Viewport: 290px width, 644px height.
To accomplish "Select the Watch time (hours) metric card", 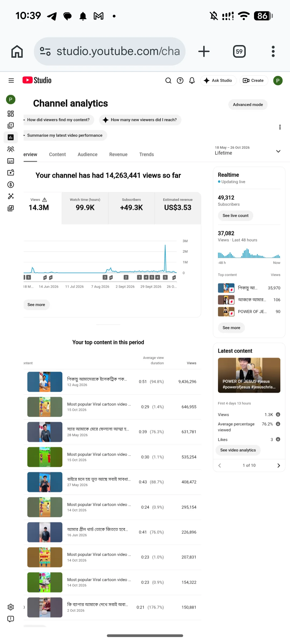I will tap(85, 208).
